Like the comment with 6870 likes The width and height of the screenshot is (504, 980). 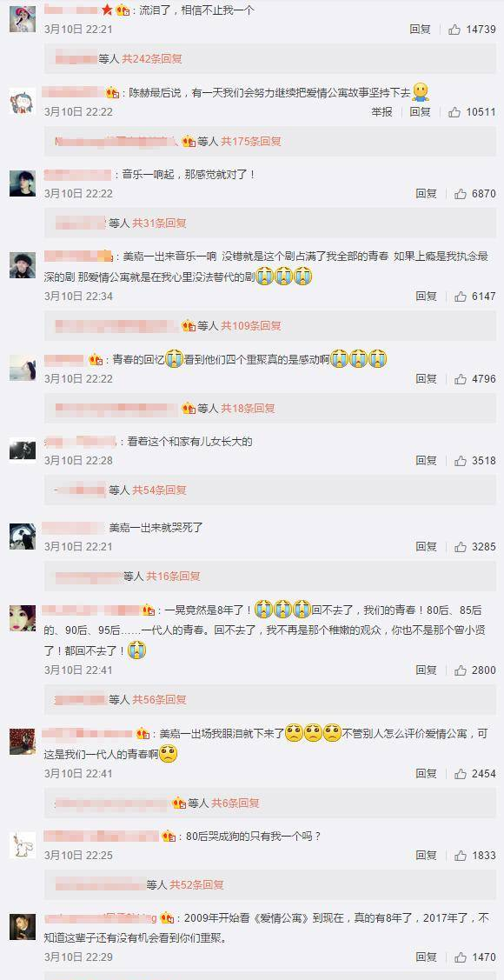tap(461, 194)
